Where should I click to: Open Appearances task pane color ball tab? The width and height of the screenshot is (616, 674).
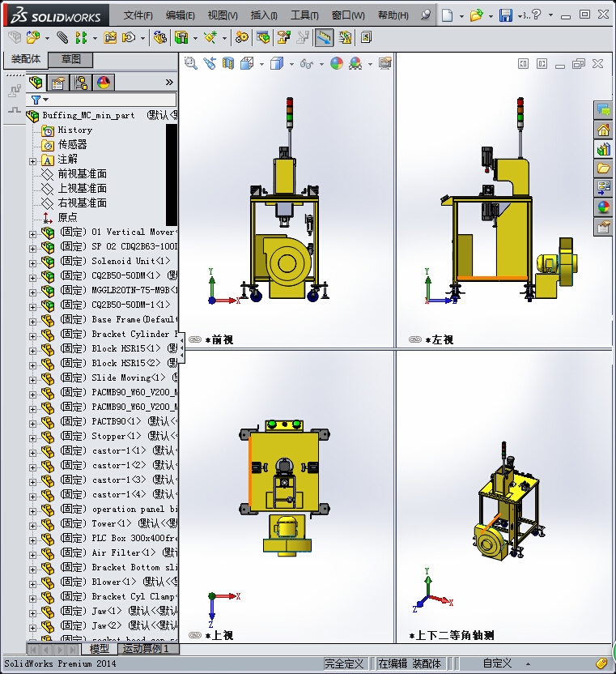[604, 207]
